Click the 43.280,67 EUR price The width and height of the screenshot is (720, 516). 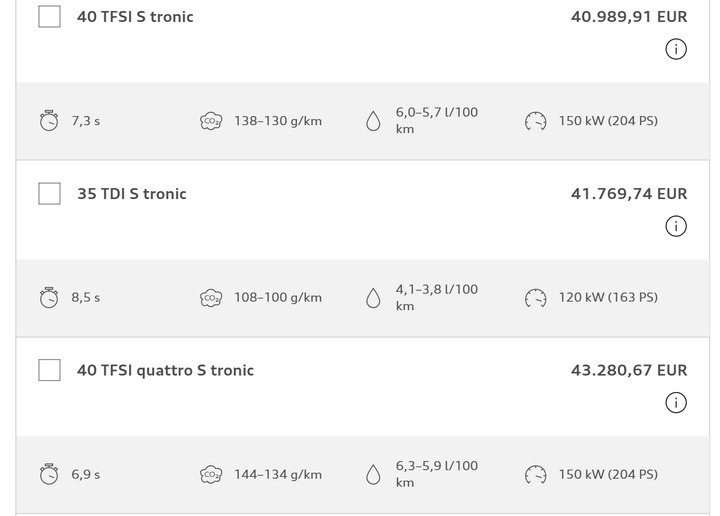(629, 370)
